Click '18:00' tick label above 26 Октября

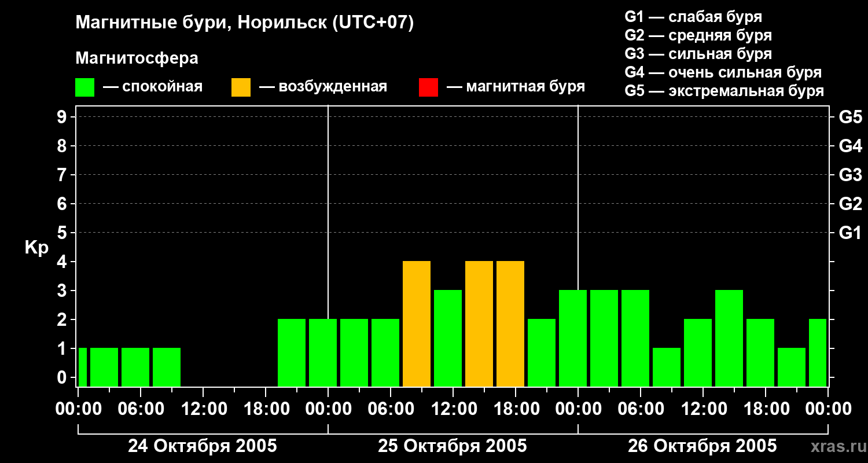point(766,409)
